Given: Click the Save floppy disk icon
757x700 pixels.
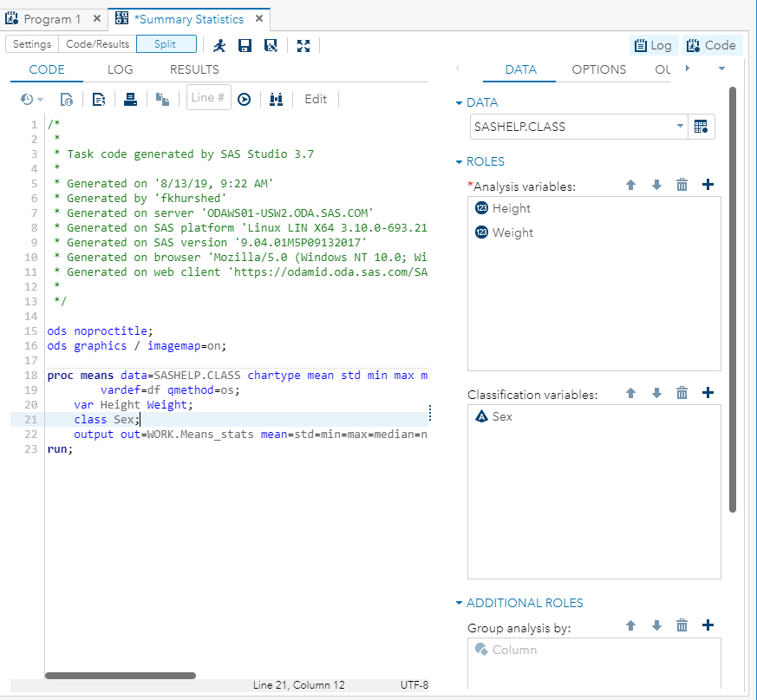Looking at the screenshot, I should coord(245,45).
